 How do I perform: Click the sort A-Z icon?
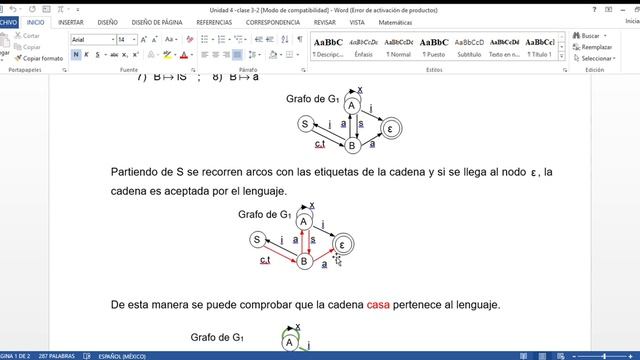click(x=285, y=39)
